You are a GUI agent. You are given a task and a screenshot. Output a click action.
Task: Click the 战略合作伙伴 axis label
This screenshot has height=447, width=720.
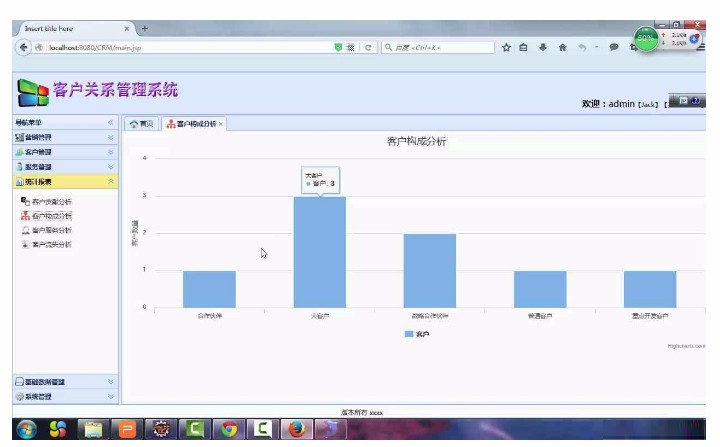click(x=430, y=316)
